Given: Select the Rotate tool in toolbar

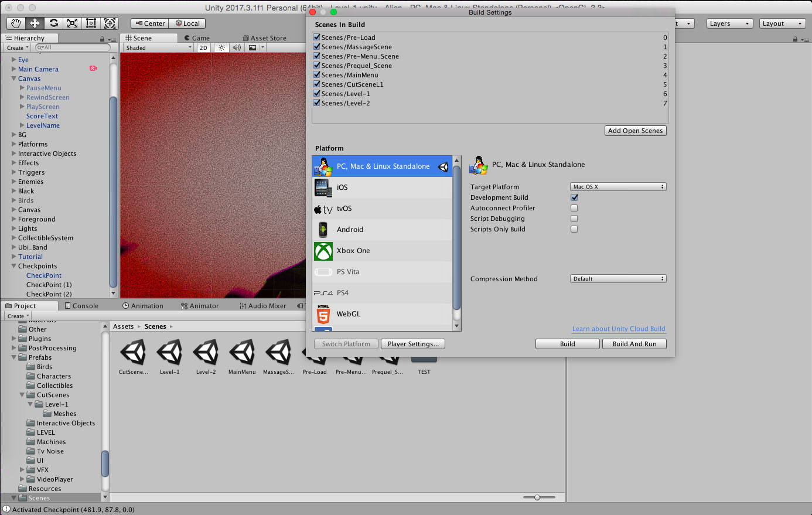Looking at the screenshot, I should tap(54, 23).
